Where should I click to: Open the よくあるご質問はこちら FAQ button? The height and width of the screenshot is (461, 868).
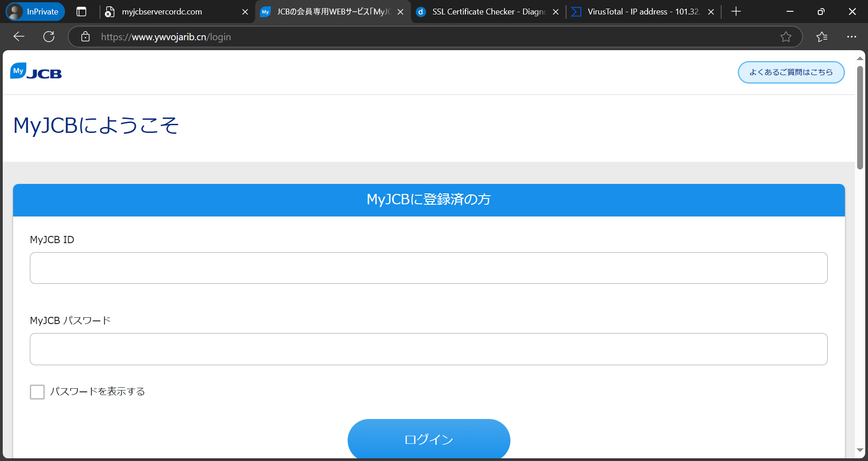791,72
